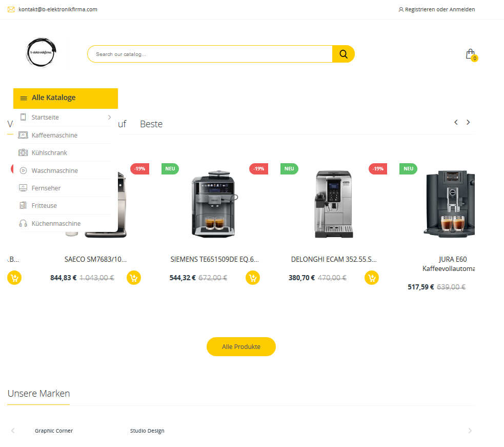The height and width of the screenshot is (447, 504).
Task: Select Kühlschrank category
Action: pos(49,152)
